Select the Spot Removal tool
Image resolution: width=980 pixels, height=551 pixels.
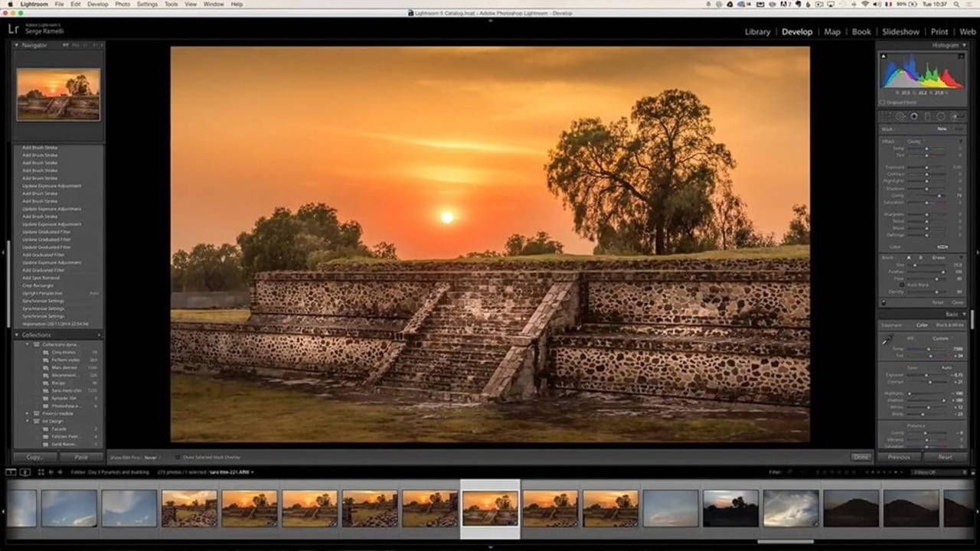point(900,116)
